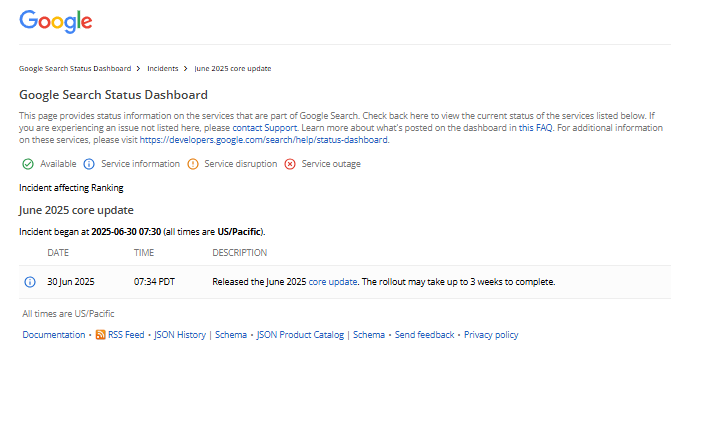Image resolution: width=721 pixels, height=424 pixels.
Task: Click the info icon in 30 Jun row
Action: [x=30, y=282]
